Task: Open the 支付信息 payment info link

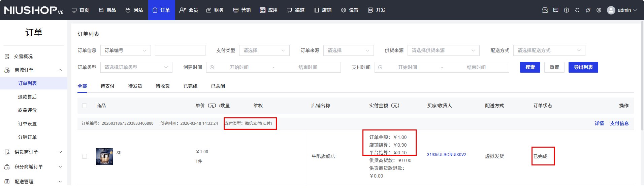Action: click(x=619, y=123)
